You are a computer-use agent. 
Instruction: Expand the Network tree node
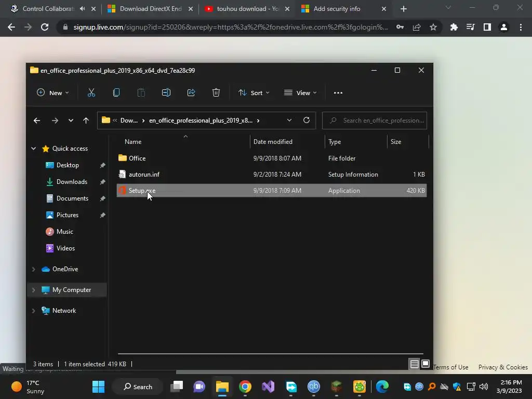tap(34, 311)
